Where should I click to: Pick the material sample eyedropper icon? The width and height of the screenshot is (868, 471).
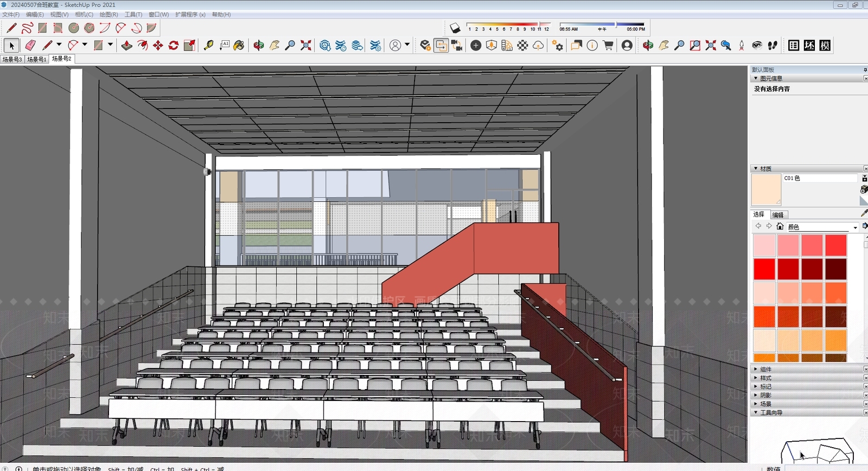click(864, 213)
